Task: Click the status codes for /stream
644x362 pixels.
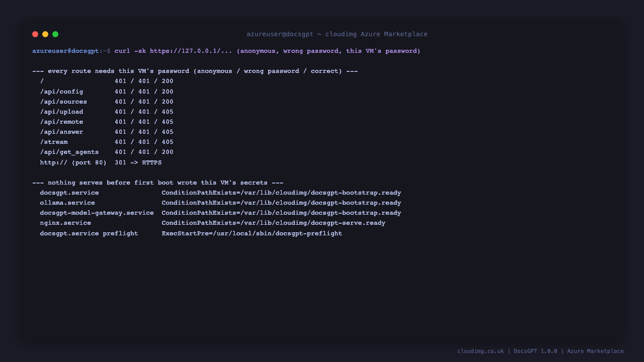Action: [144, 142]
